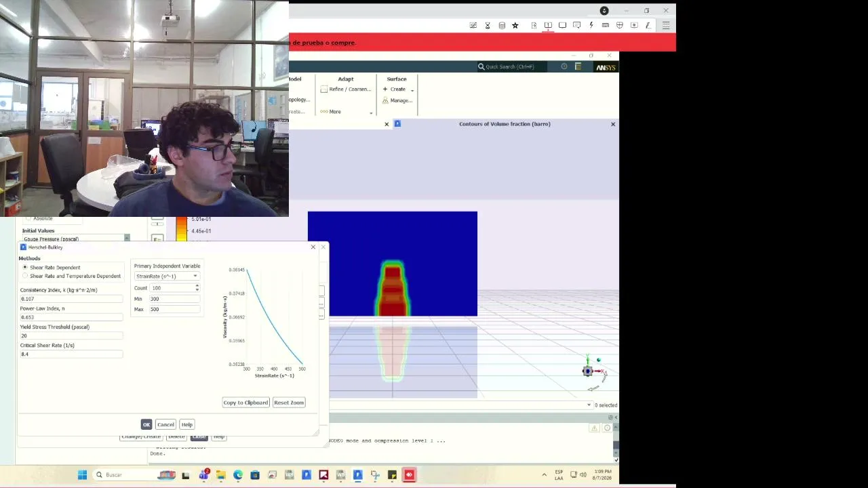The image size is (868, 488).
Task: Open the selection dropdown next to '0 selected'
Action: pyautogui.click(x=589, y=405)
